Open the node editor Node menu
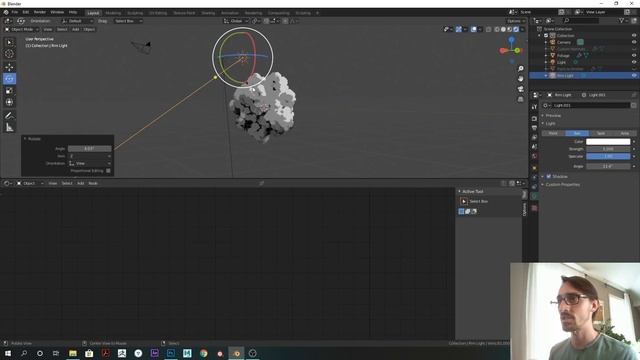The width and height of the screenshot is (640, 360). [93, 183]
